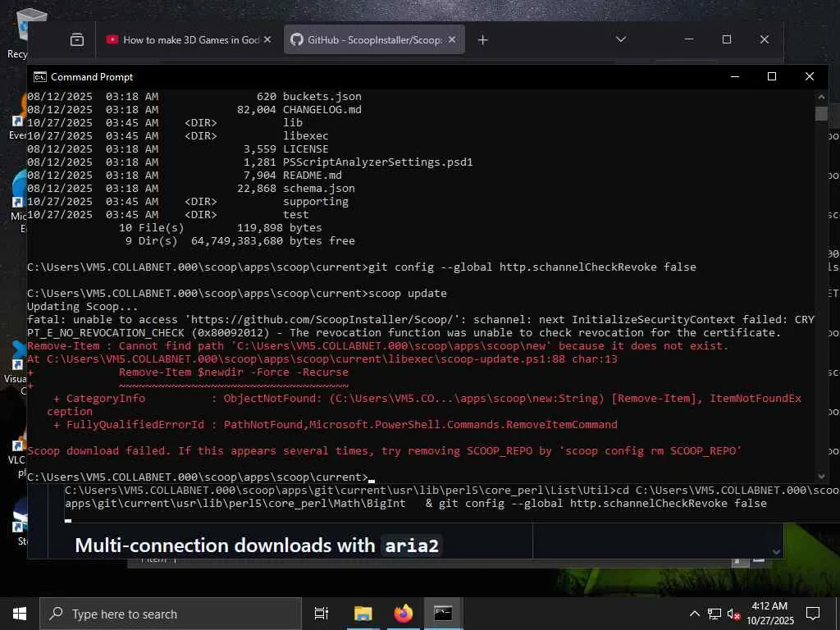
Task: Click the 'Updating Scoop...' output line
Action: click(83, 307)
